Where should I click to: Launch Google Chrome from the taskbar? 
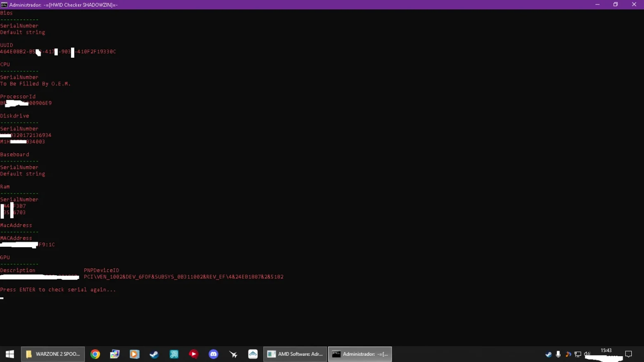click(95, 354)
